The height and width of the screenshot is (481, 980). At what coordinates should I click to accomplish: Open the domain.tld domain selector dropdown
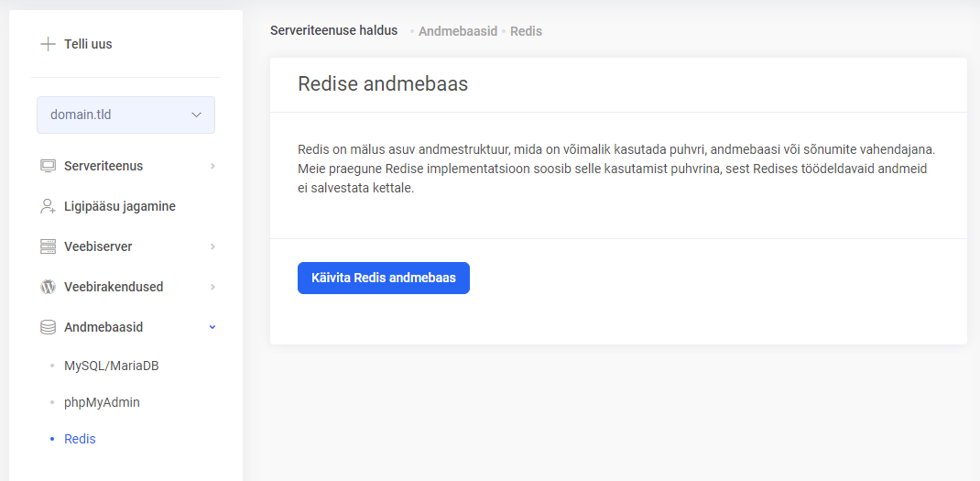click(125, 115)
